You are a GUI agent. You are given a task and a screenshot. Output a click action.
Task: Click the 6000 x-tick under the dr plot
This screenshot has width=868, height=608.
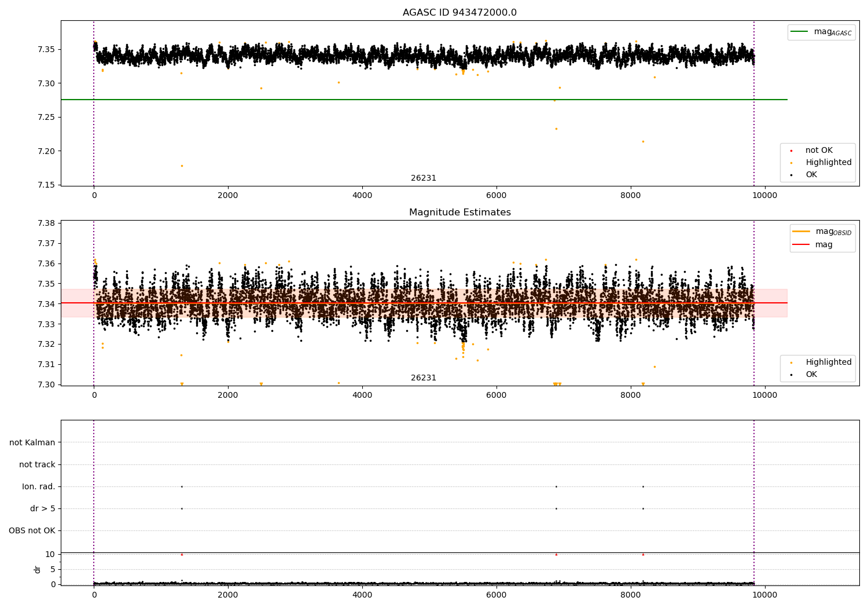pos(496,595)
